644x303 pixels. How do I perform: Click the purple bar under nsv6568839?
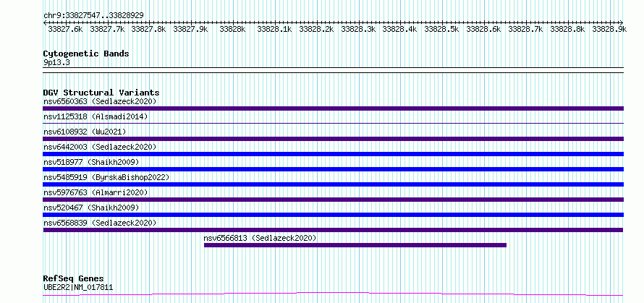point(334,230)
